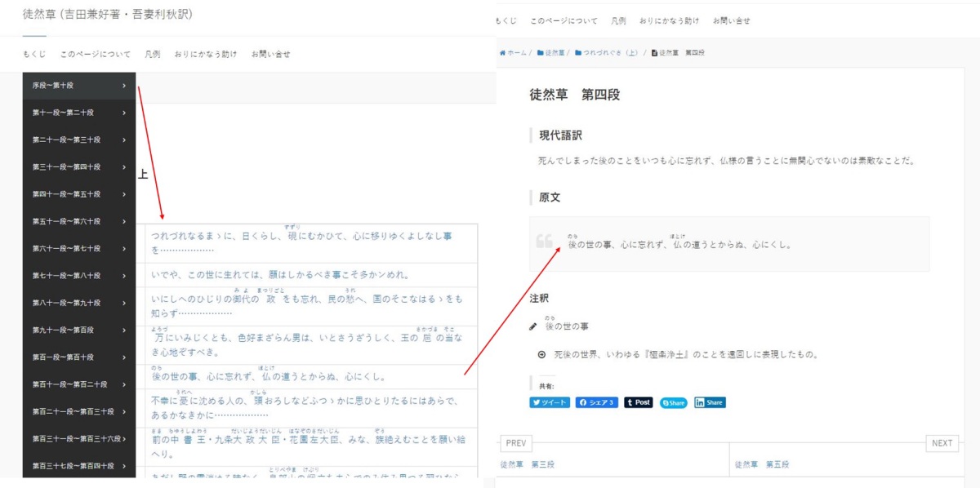This screenshot has width=980, height=488.
Task: Expand the chevron beside 第百十一段〜第百二十段
Action: (x=124, y=384)
